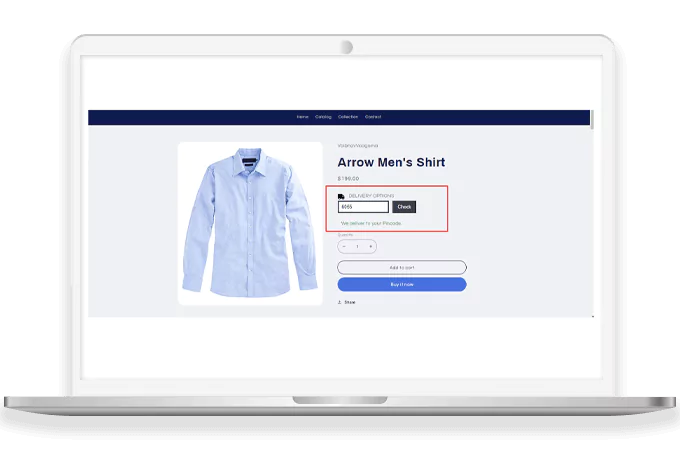The height and width of the screenshot is (450, 680).
Task: Select the quantity value field
Action: [357, 246]
